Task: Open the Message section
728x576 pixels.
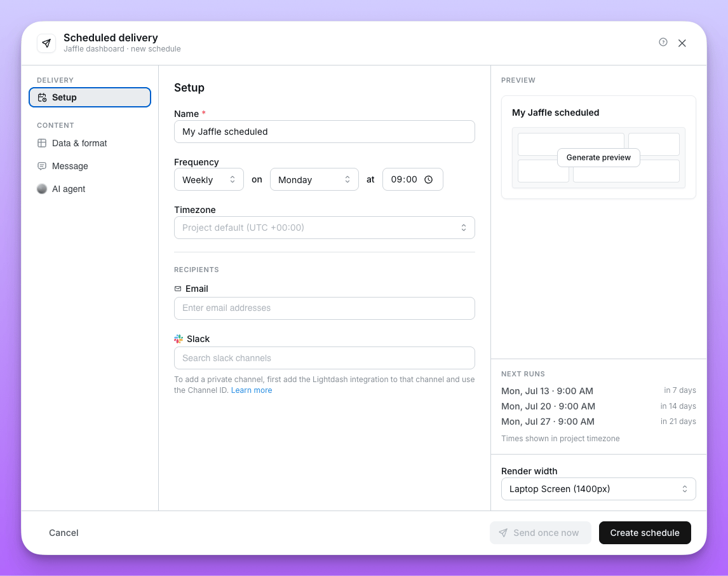Action: pos(90,167)
